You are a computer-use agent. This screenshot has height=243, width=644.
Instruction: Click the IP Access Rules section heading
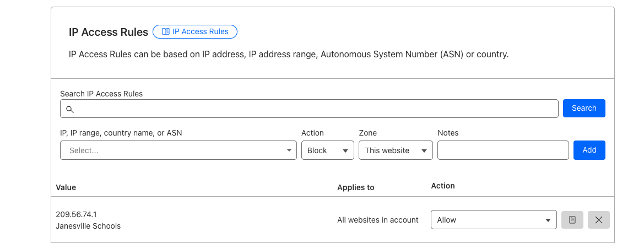coord(109,33)
